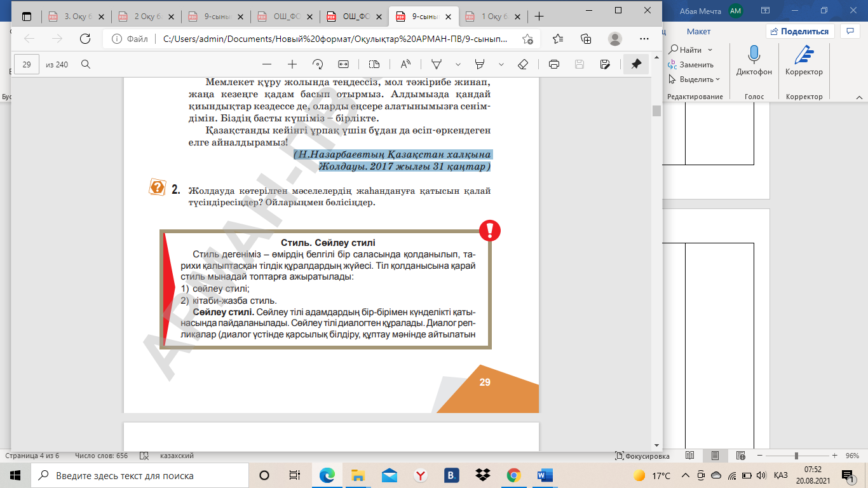
Task: Open the Edge profile menu
Action: click(x=614, y=39)
